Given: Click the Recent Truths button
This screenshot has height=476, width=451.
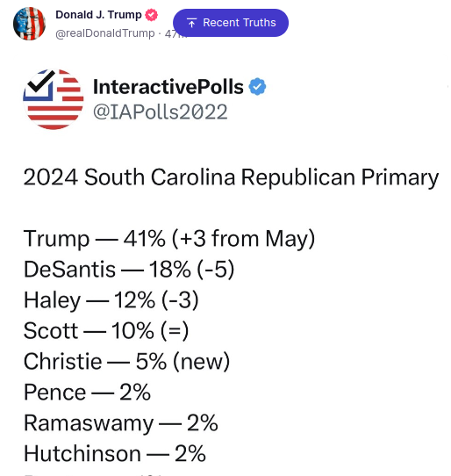Looking at the screenshot, I should click(x=231, y=23).
